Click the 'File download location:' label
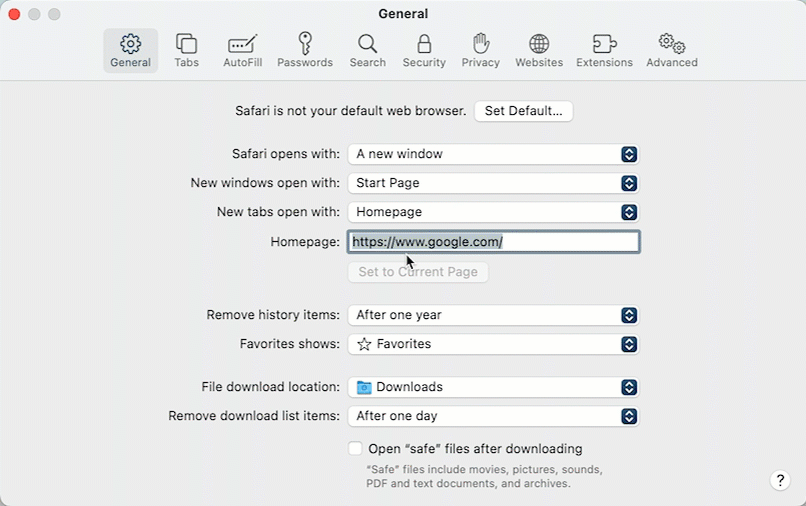This screenshot has height=506, width=806. tap(270, 387)
